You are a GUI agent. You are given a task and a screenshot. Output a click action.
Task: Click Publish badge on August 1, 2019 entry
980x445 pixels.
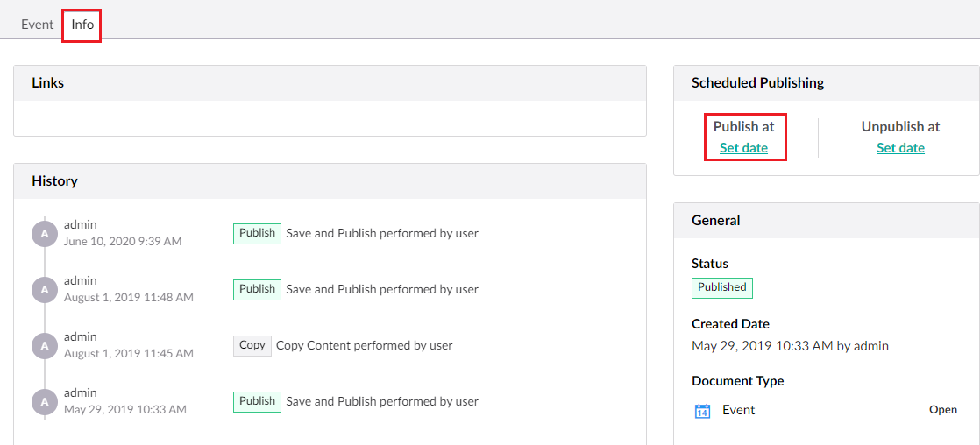tap(257, 289)
